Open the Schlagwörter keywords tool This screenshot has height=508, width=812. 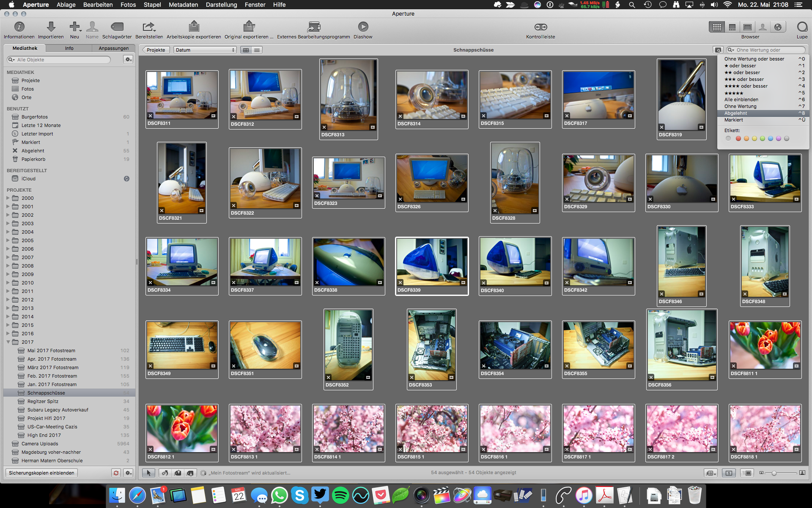[x=117, y=27]
